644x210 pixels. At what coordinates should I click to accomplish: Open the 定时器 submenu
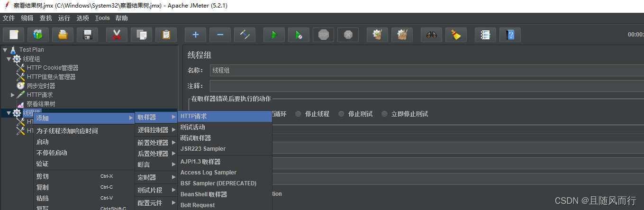point(156,177)
